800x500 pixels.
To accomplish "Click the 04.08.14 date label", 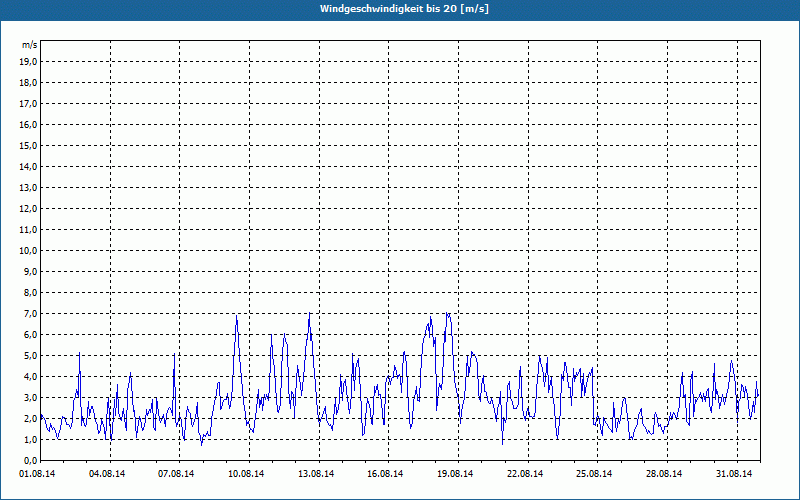I will [107, 474].
